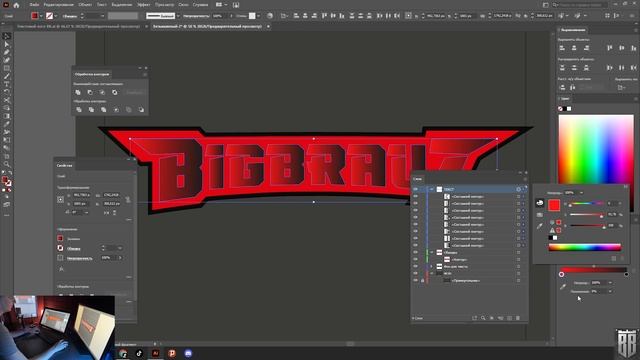Screen dimensions: 640x360
Task: Open fill color dropdown in control bar
Action: tap(41, 16)
